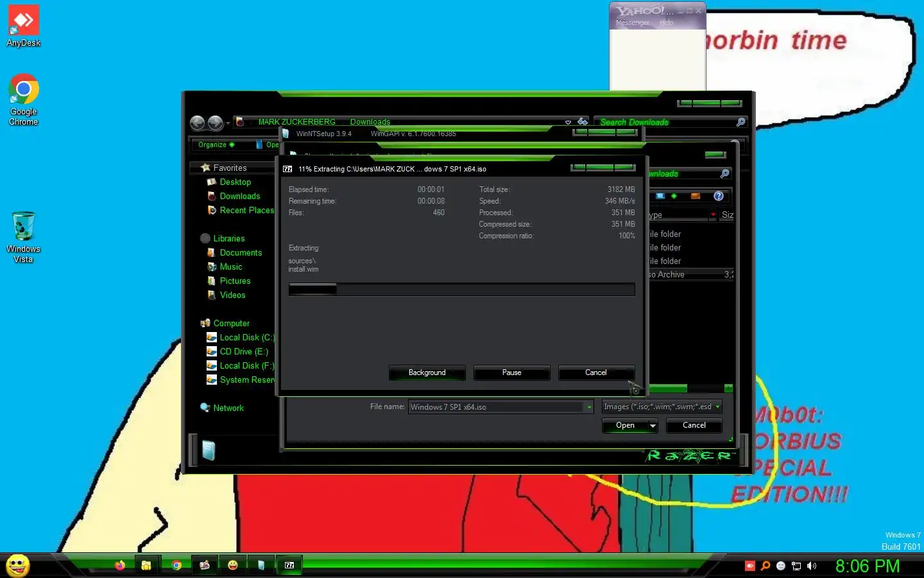Click the File name text field
Image resolution: width=924 pixels, height=578 pixels.
click(x=496, y=407)
